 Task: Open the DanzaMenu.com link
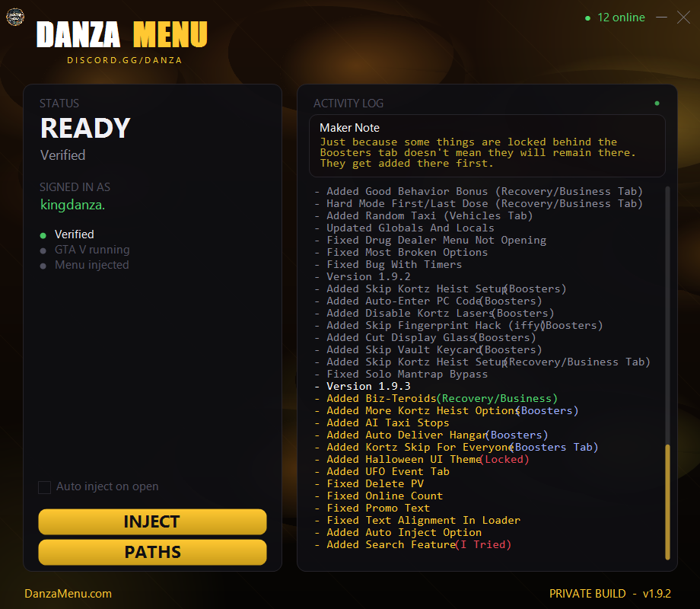pos(68,593)
